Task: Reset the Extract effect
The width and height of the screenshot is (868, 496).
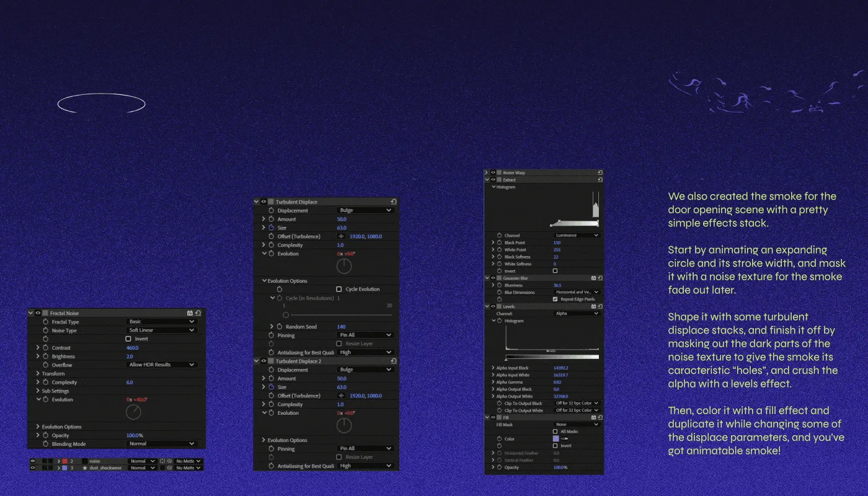Action: (600, 180)
